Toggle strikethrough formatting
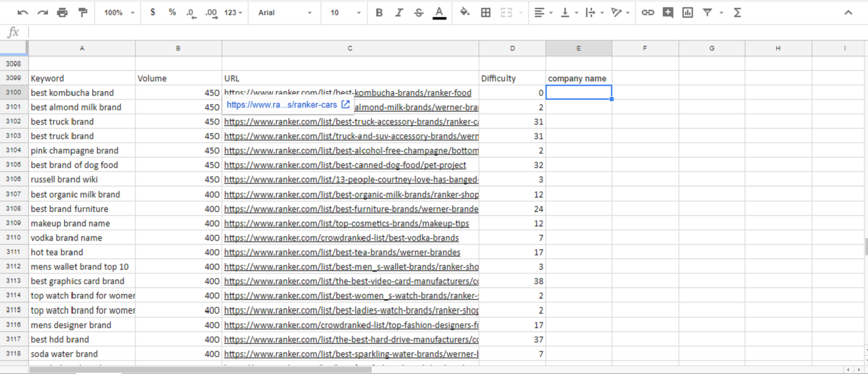The image size is (868, 374). tap(419, 12)
